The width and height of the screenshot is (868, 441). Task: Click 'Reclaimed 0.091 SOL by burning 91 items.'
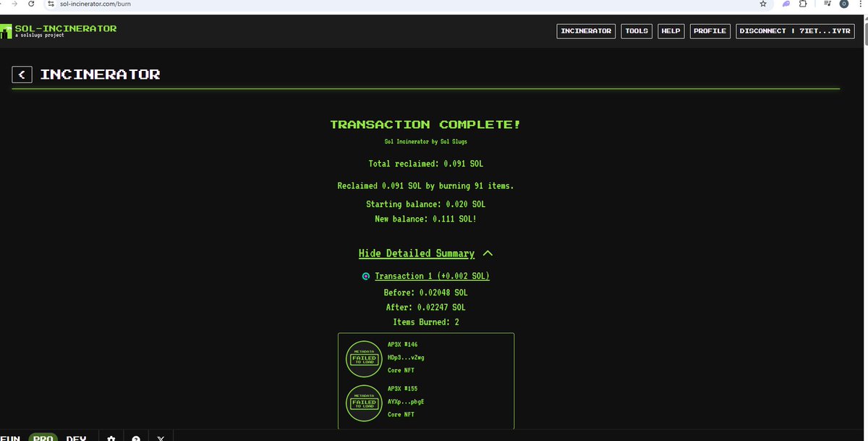[426, 186]
